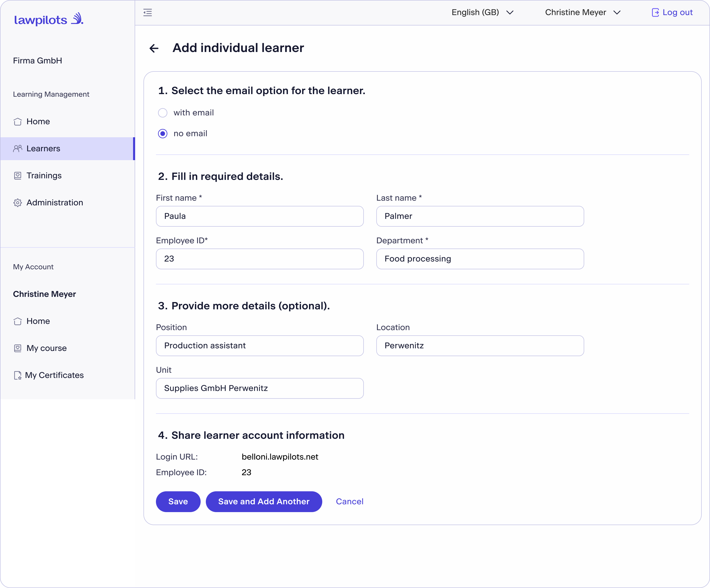Click the 'My Account' section label
Image resolution: width=710 pixels, height=588 pixels.
33,267
